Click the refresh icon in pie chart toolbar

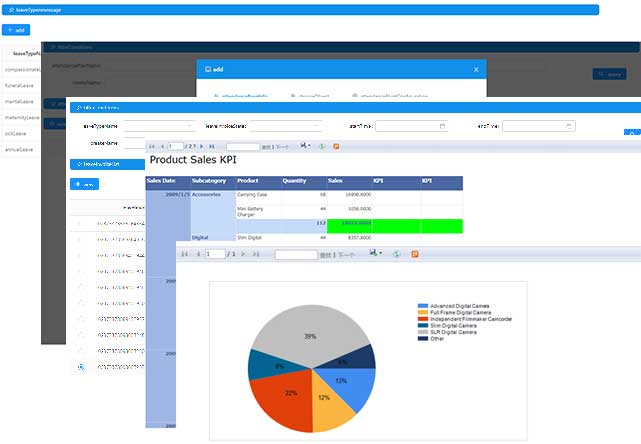(397, 254)
